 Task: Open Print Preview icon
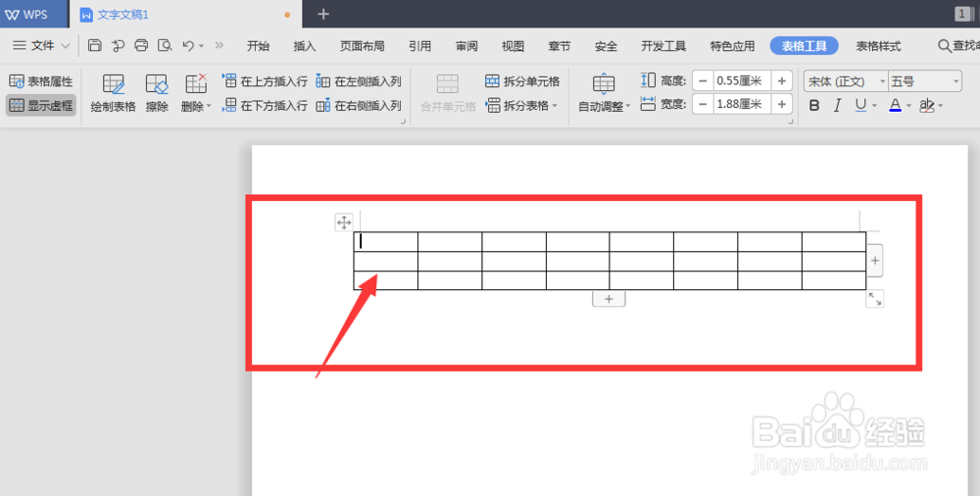pos(165,45)
